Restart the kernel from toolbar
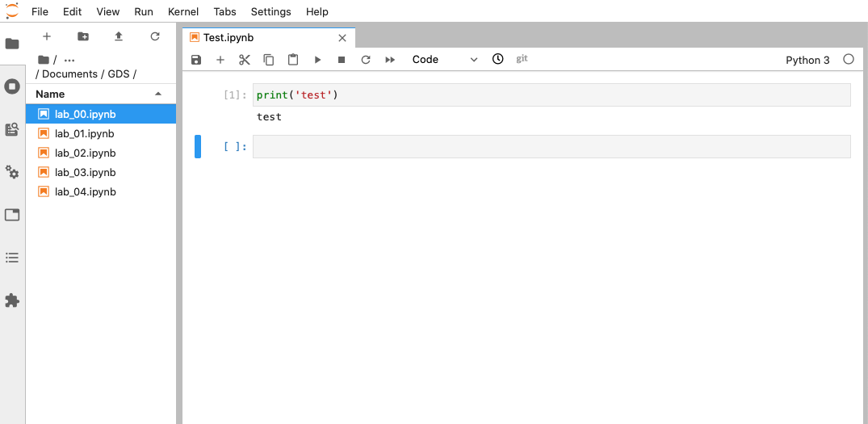The image size is (868, 424). pos(366,60)
